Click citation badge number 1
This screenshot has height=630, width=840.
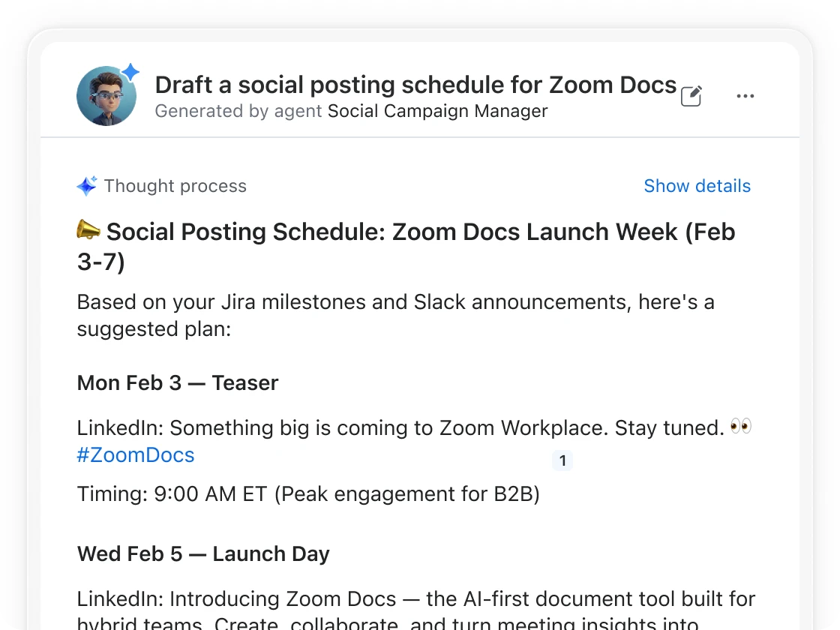(562, 460)
